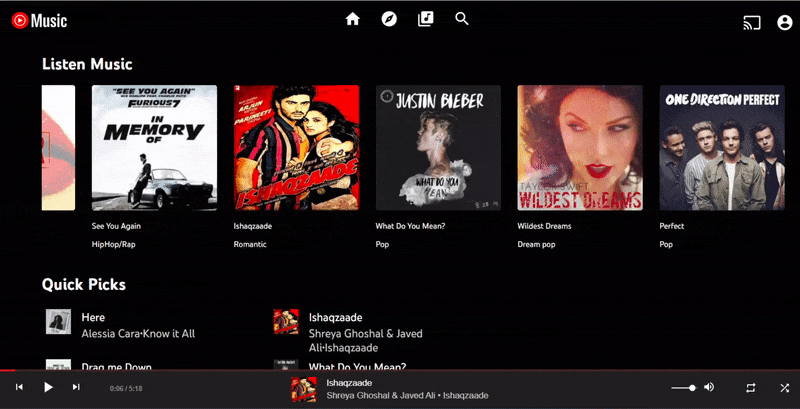Image resolution: width=800 pixels, height=409 pixels.
Task: Open One Direction Perfect cover
Action: point(722,148)
